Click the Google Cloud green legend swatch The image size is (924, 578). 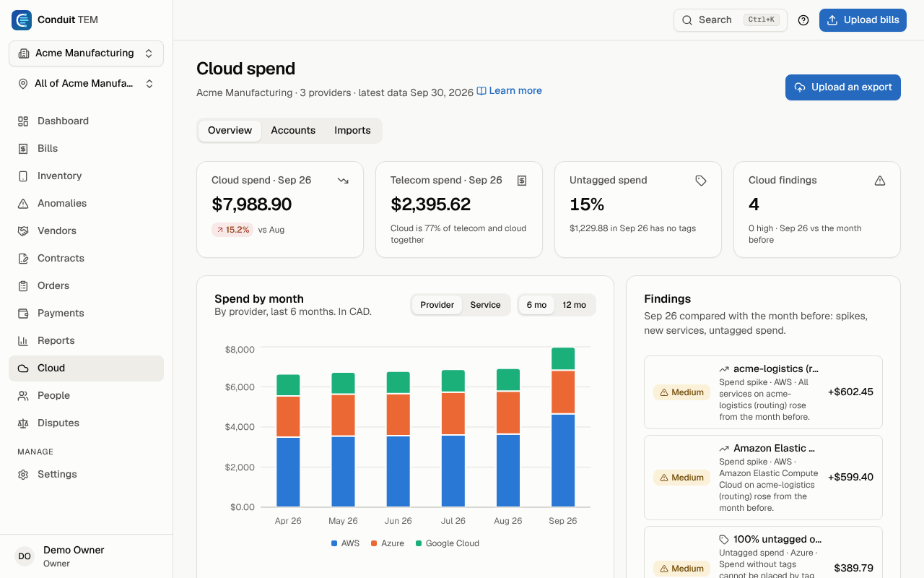point(419,543)
